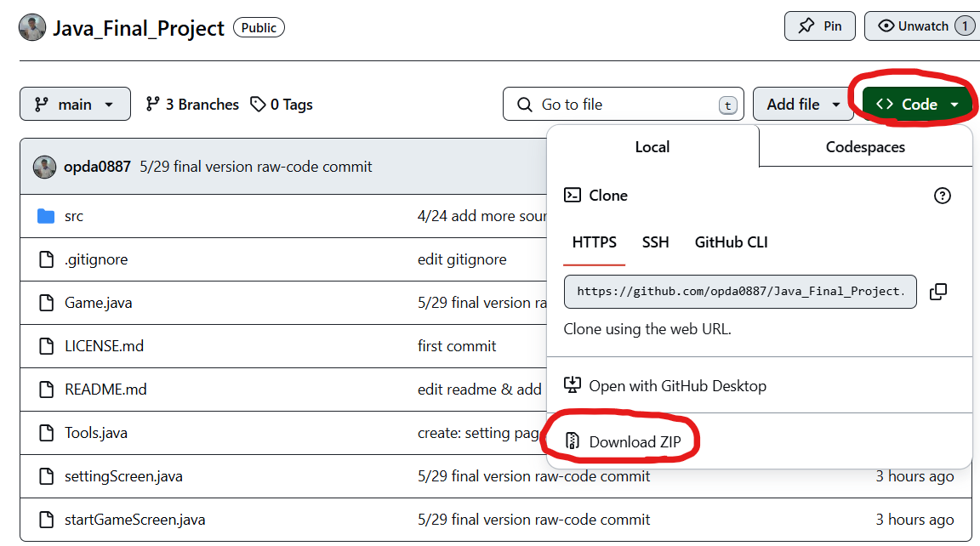Click the Clone terminal icon
Image resolution: width=980 pixels, height=546 pixels.
pos(573,196)
